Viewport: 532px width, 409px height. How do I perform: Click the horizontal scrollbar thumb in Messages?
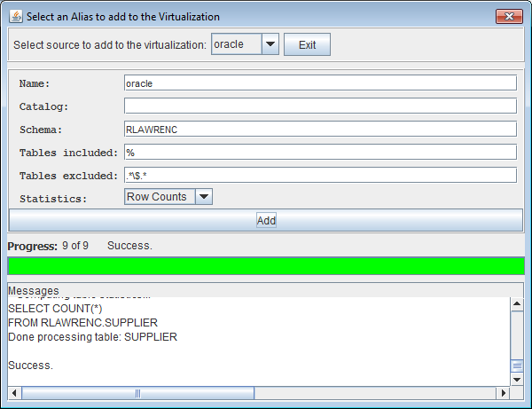pyautogui.click(x=137, y=393)
